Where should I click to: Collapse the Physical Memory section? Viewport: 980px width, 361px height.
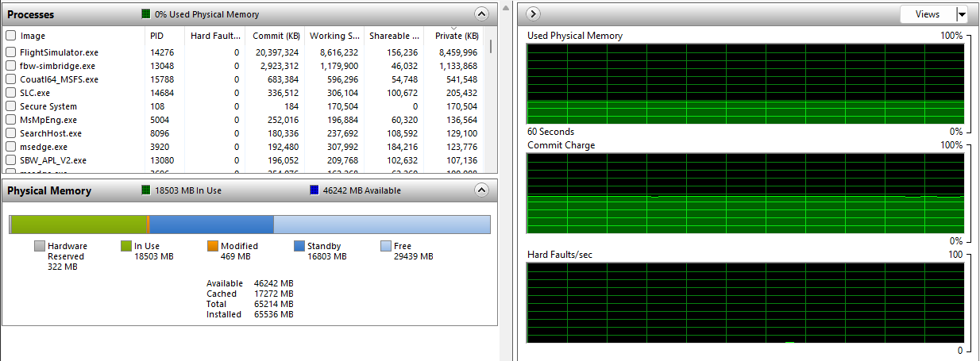pos(481,190)
